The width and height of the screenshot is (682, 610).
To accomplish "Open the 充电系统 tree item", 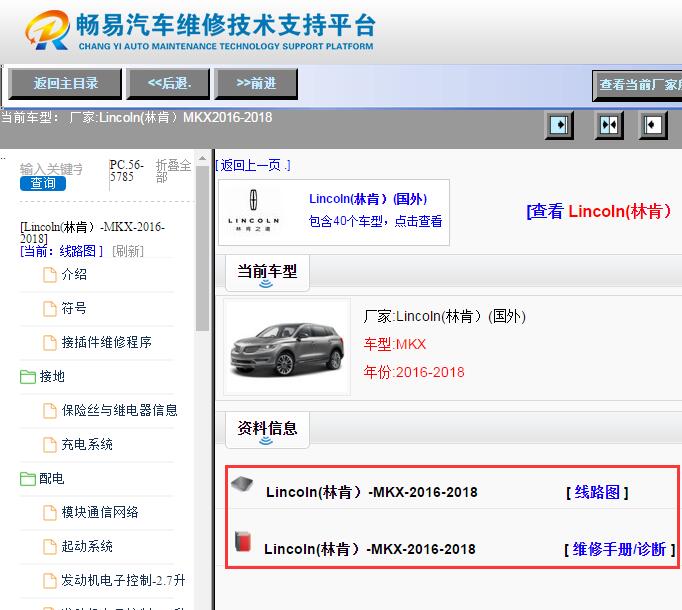I will 87,444.
